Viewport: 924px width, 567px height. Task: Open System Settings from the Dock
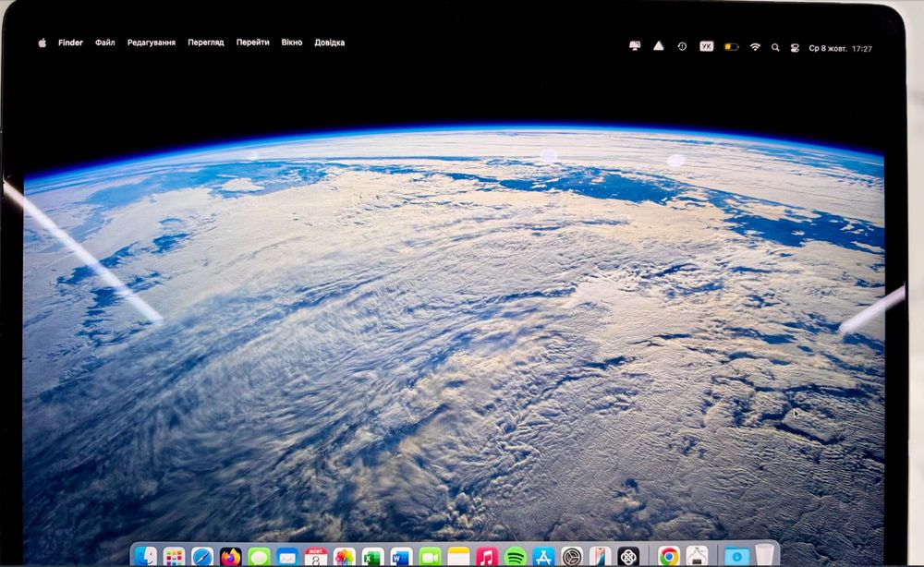[572, 557]
